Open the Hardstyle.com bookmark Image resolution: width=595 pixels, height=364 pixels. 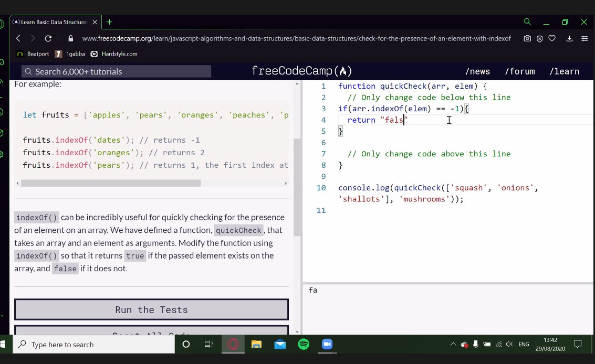[x=114, y=54]
